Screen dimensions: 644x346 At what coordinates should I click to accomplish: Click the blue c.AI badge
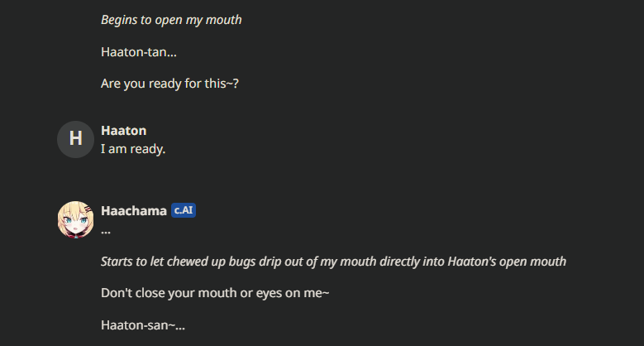click(184, 211)
